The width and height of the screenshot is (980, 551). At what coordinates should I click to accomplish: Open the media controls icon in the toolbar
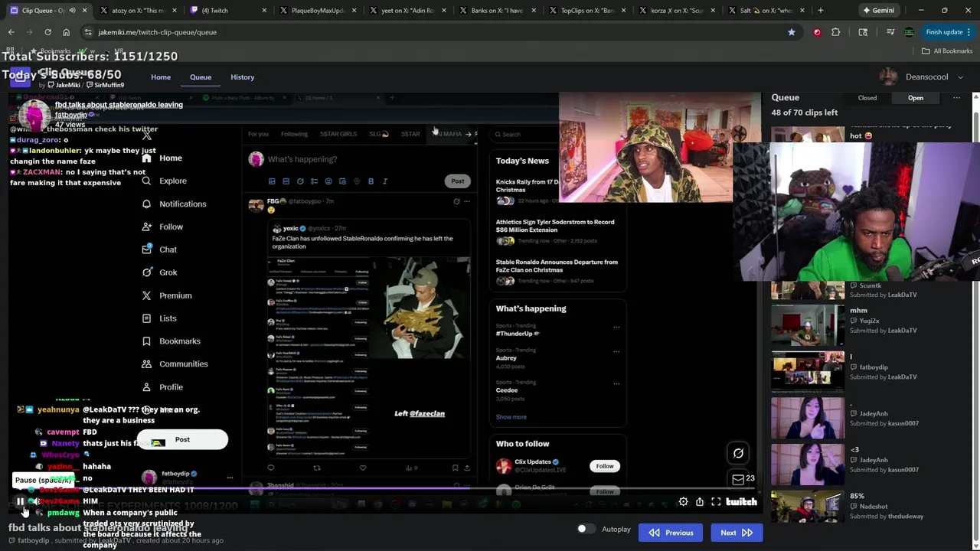pos(890,32)
